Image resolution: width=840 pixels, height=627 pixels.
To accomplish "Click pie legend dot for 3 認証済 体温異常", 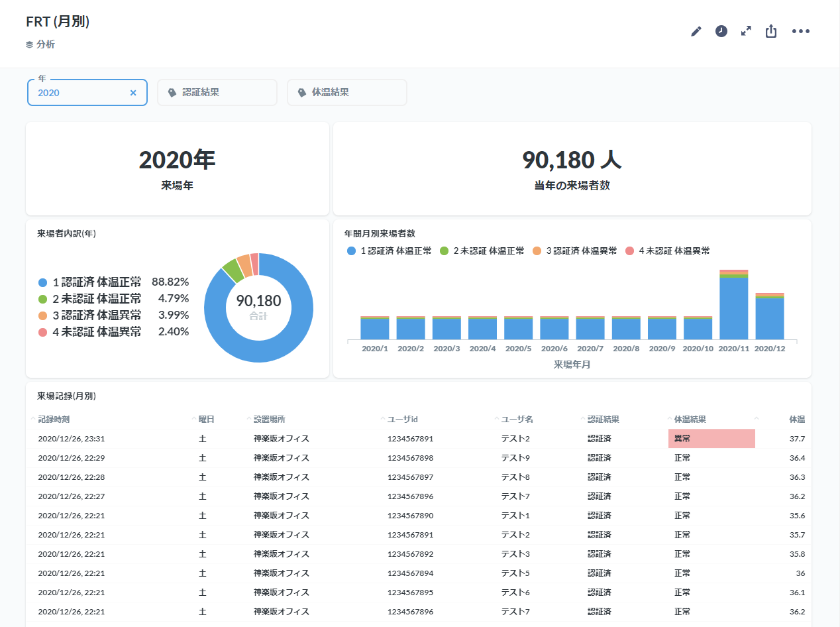I will coord(43,315).
